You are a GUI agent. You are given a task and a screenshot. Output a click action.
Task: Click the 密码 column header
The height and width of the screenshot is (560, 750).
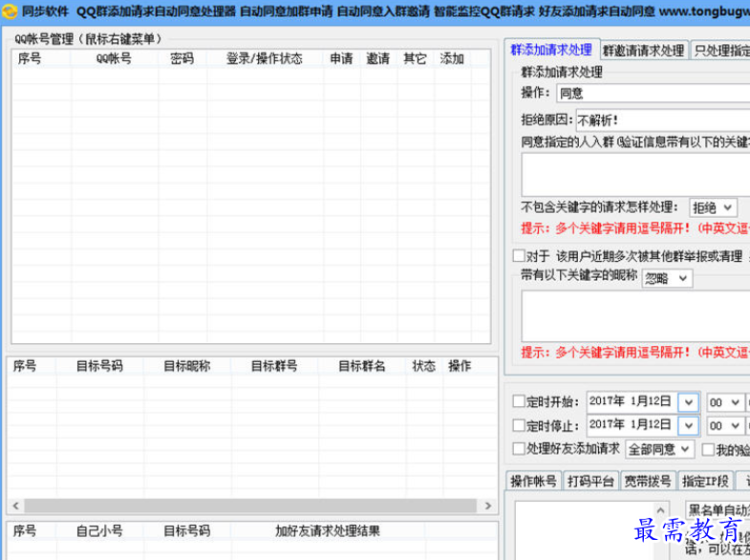coord(182,59)
